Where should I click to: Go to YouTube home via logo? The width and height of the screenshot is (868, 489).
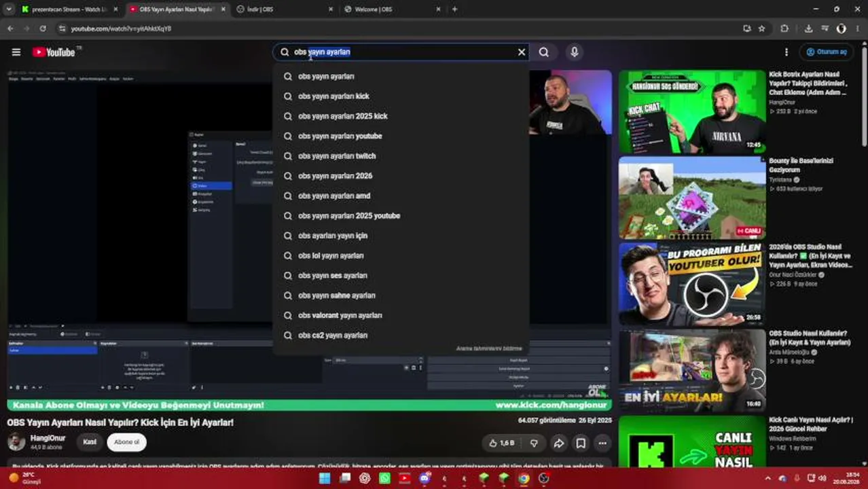(54, 52)
